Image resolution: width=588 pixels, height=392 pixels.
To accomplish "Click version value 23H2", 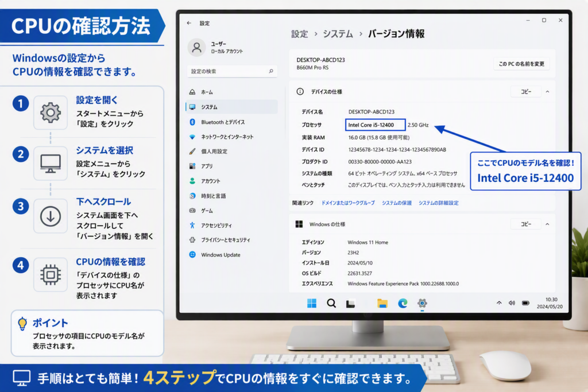I will point(353,253).
